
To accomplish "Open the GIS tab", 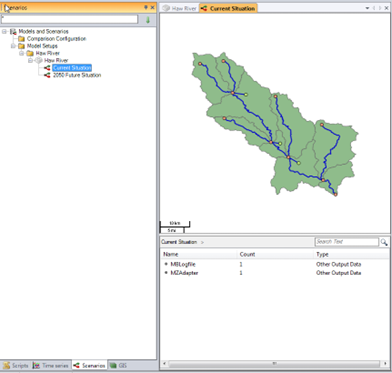I will 119,366.
